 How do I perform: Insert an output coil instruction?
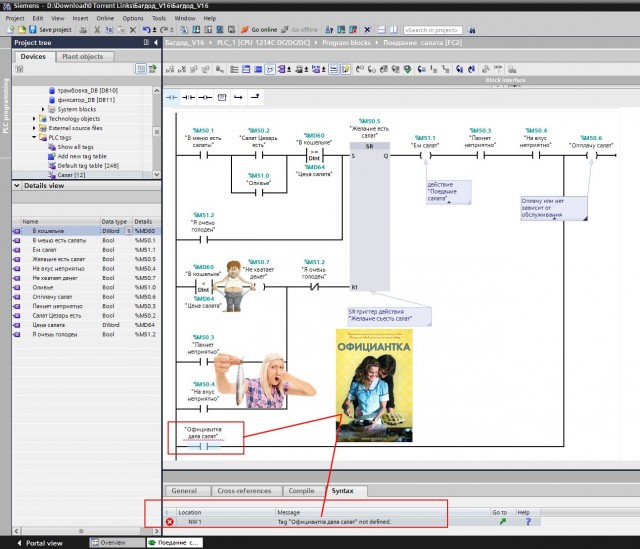coord(205,97)
